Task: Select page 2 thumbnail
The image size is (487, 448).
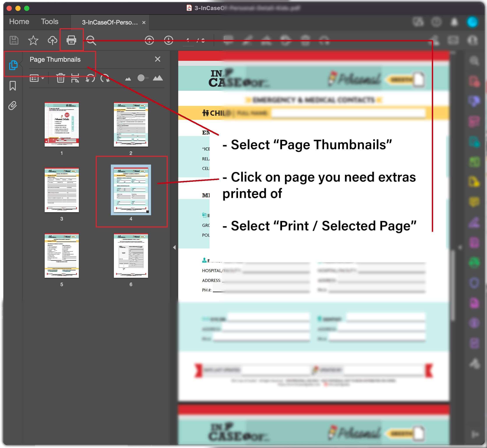Action: click(x=131, y=125)
